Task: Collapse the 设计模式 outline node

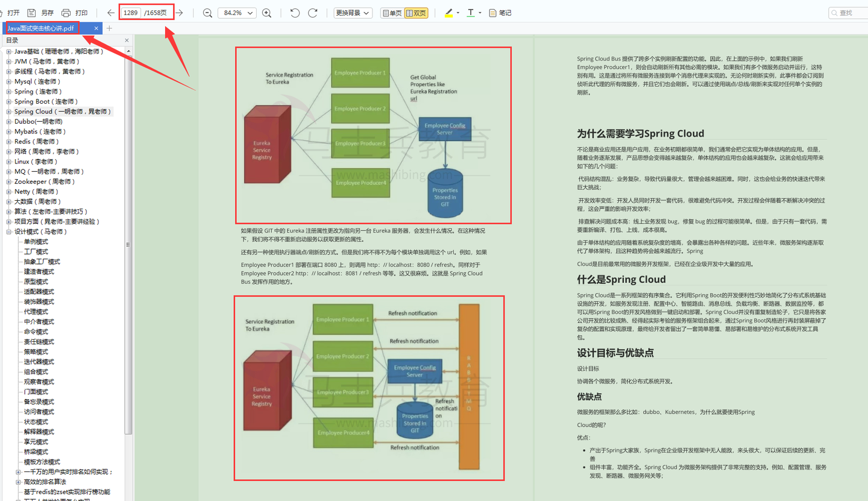Action: (9, 232)
